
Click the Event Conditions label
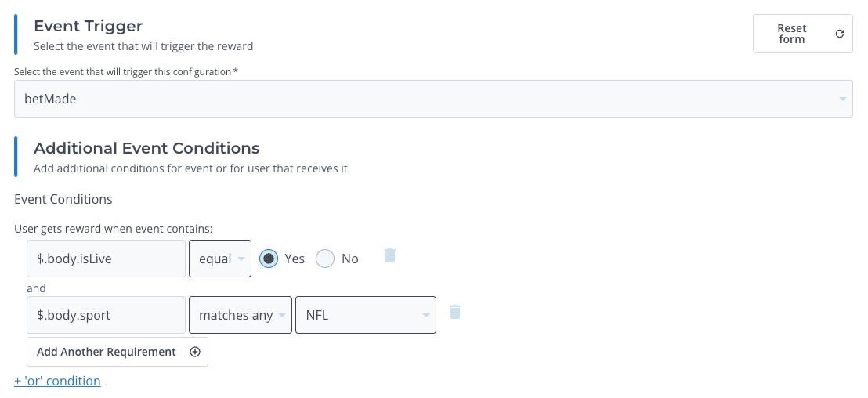[x=63, y=199]
